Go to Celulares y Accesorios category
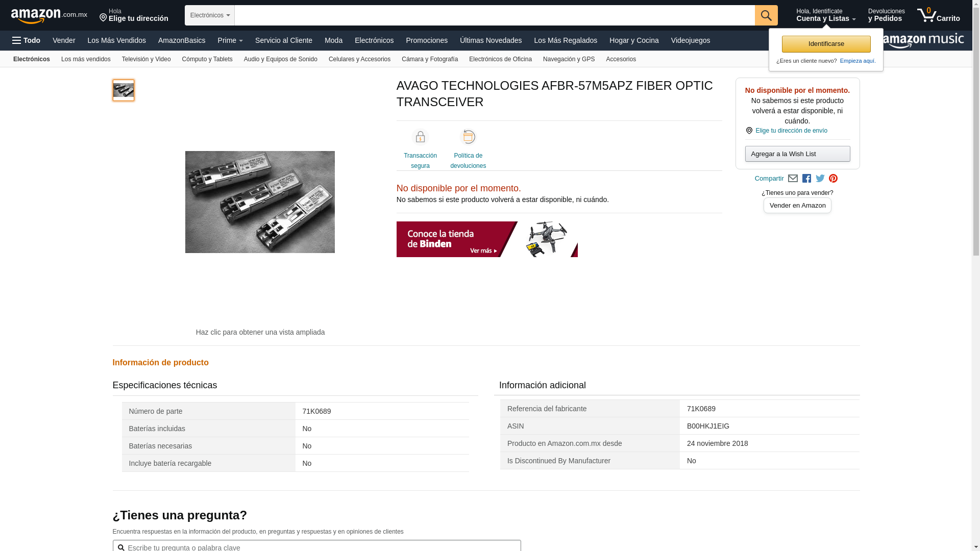The image size is (980, 551). point(359,59)
